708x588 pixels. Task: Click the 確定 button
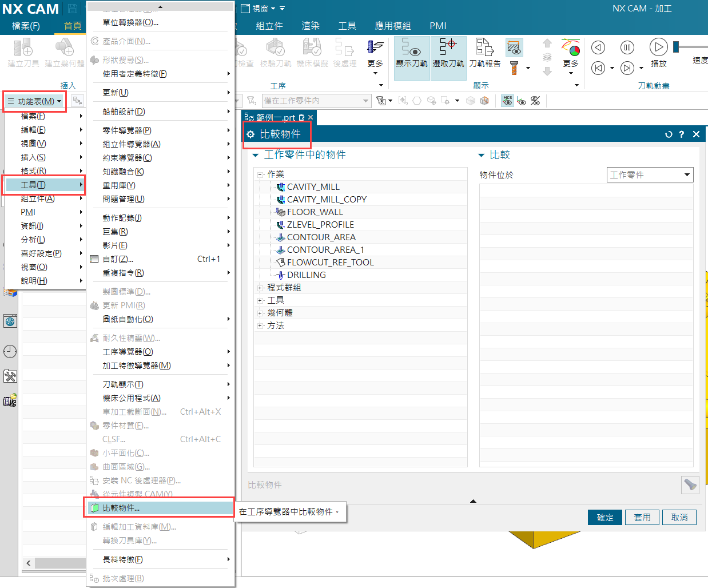605,517
